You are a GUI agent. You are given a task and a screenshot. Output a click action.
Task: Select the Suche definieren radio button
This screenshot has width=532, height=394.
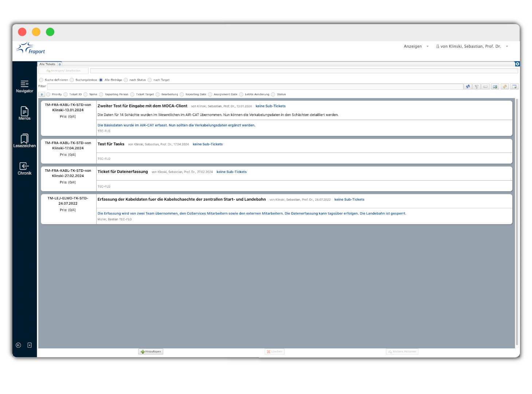(x=41, y=80)
